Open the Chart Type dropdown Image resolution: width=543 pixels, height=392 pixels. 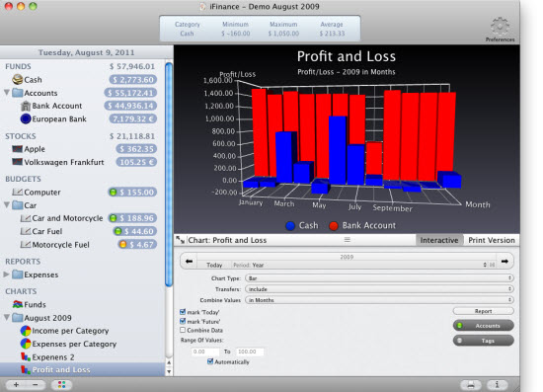pos(379,278)
